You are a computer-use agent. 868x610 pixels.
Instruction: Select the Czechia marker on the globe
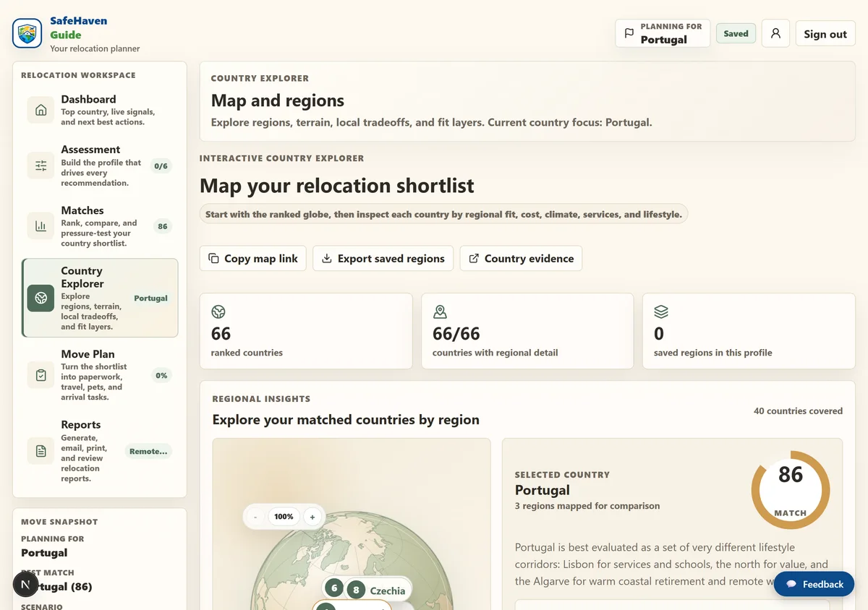377,590
